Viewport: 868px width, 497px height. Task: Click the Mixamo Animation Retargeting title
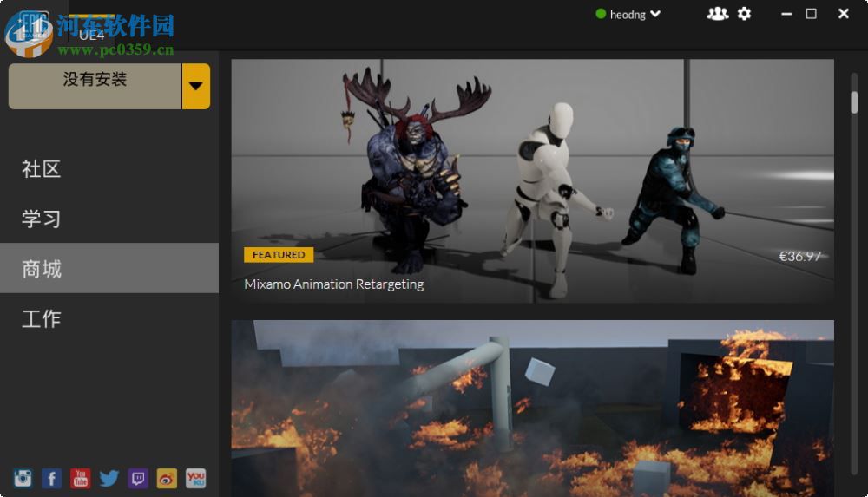click(x=334, y=284)
